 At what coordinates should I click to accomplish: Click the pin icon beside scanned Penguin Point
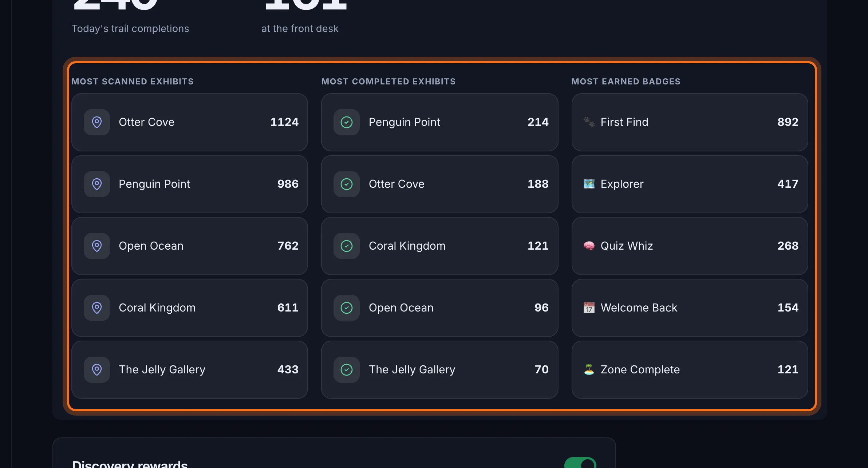(97, 184)
